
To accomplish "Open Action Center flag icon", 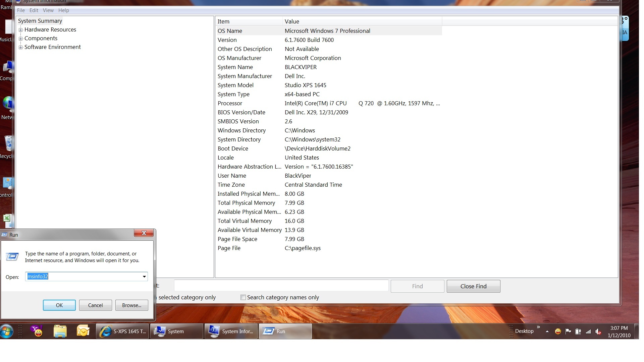I will click(x=568, y=331).
